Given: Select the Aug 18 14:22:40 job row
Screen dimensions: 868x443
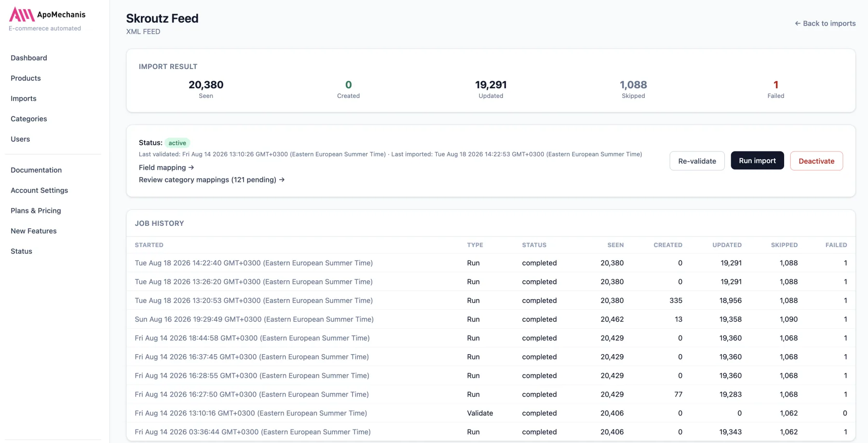Looking at the screenshot, I should pos(491,263).
